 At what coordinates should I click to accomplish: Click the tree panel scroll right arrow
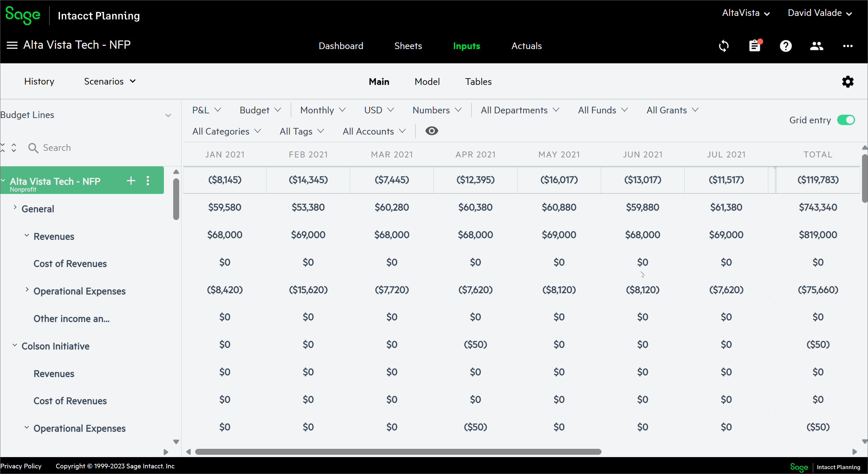166,452
